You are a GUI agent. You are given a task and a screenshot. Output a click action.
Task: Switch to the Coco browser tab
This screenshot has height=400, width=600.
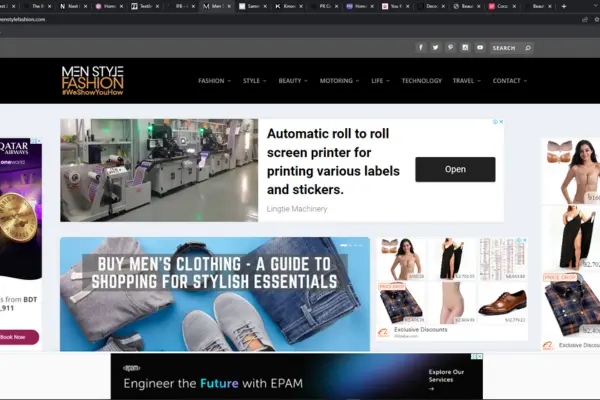(502, 7)
